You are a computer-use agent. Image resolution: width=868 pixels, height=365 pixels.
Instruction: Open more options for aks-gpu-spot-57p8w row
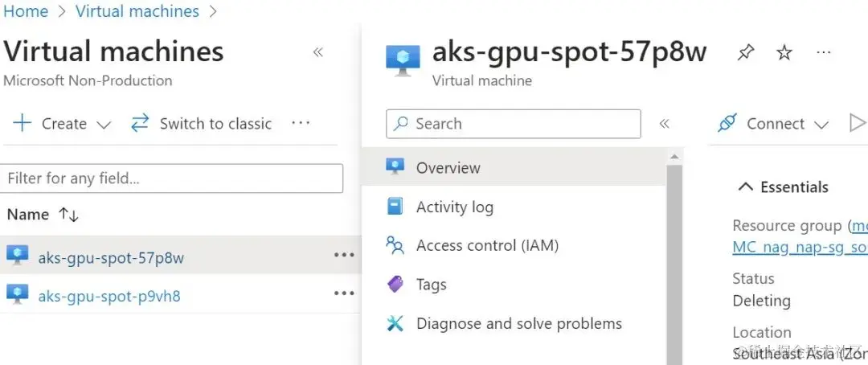point(344,256)
